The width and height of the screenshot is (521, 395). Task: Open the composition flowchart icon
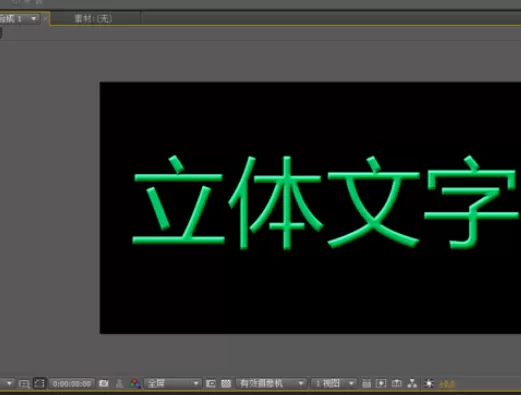412,384
